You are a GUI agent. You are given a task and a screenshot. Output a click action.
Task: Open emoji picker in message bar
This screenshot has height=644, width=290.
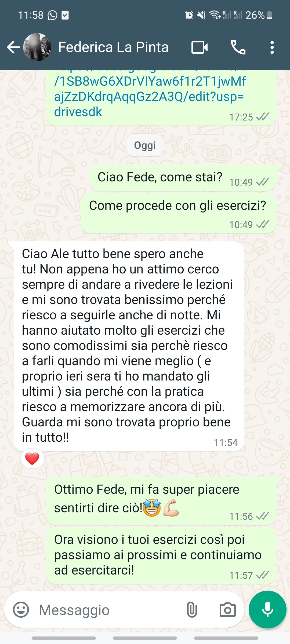pos(21,610)
